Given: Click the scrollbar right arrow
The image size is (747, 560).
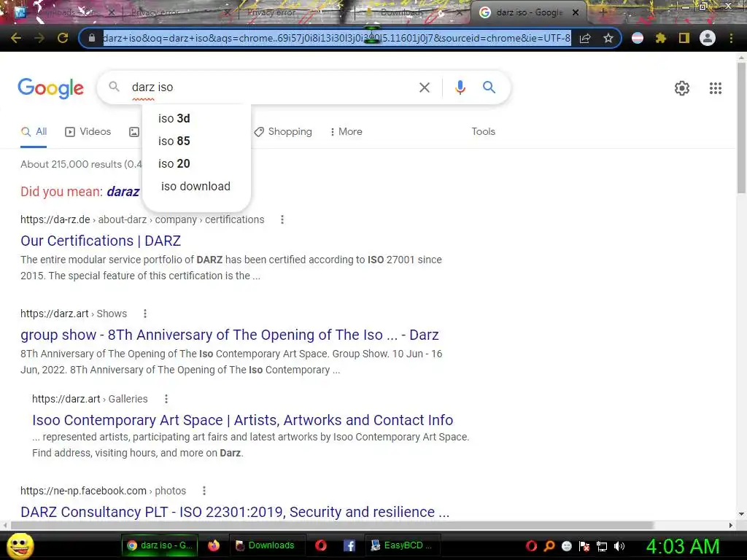Looking at the screenshot, I should (x=731, y=525).
